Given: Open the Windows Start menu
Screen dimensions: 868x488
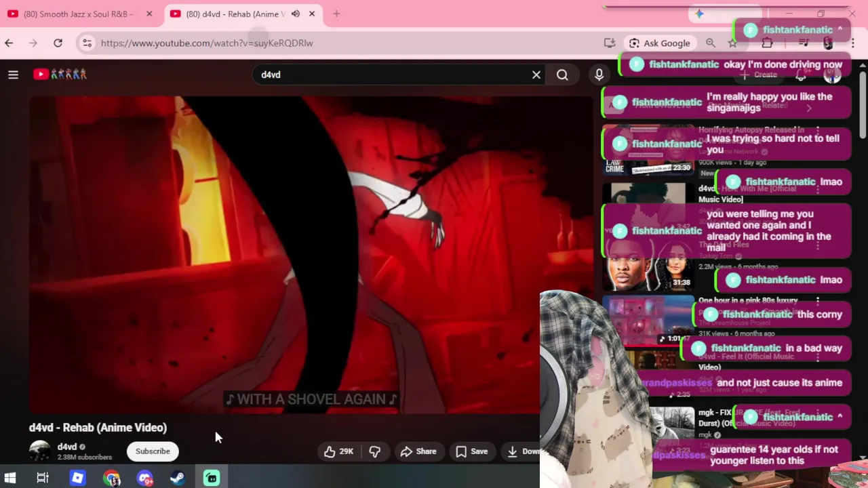Looking at the screenshot, I should (x=10, y=478).
